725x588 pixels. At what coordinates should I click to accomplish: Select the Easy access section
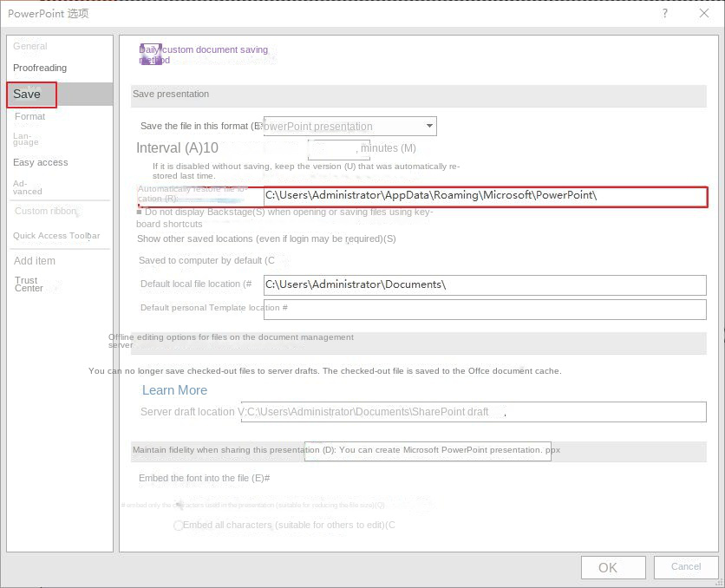click(41, 162)
